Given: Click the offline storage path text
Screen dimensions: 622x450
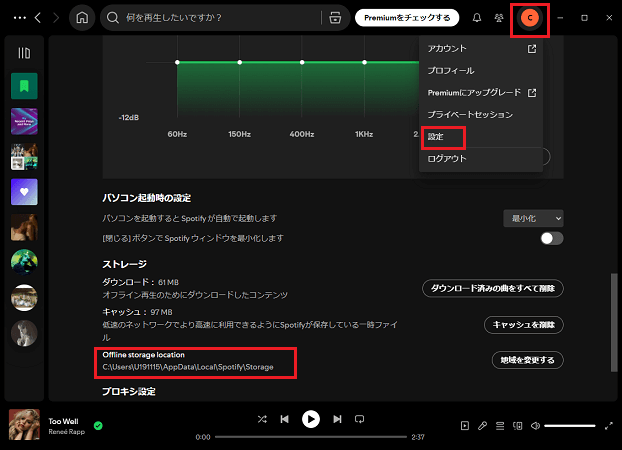Looking at the screenshot, I should pos(188,367).
